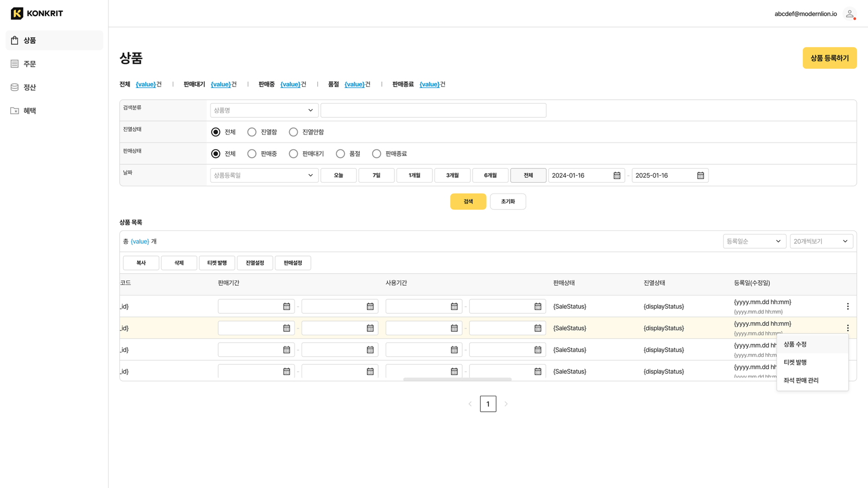Click the yellow 검색 search button
Image resolution: width=868 pixels, height=488 pixels.
[x=468, y=202]
